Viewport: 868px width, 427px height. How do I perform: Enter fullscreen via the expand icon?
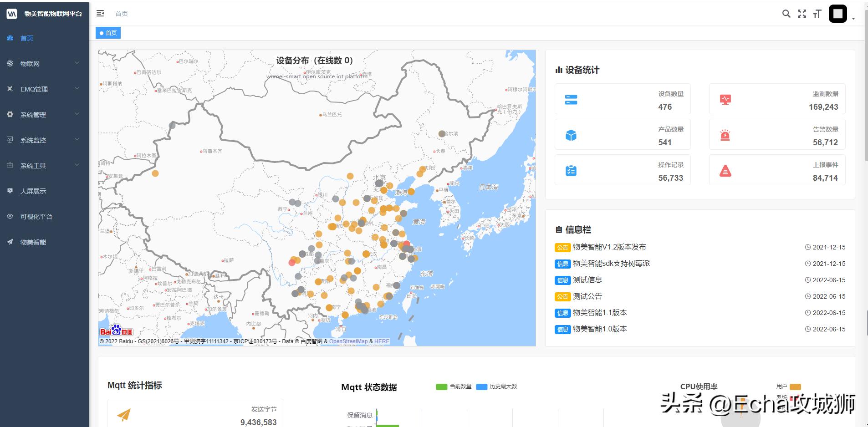tap(802, 14)
